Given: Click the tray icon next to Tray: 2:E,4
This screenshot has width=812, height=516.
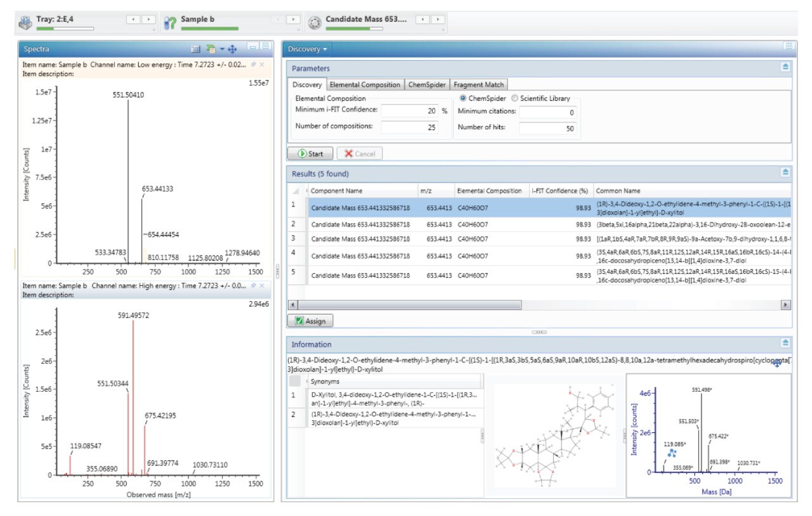Looking at the screenshot, I should coord(25,21).
